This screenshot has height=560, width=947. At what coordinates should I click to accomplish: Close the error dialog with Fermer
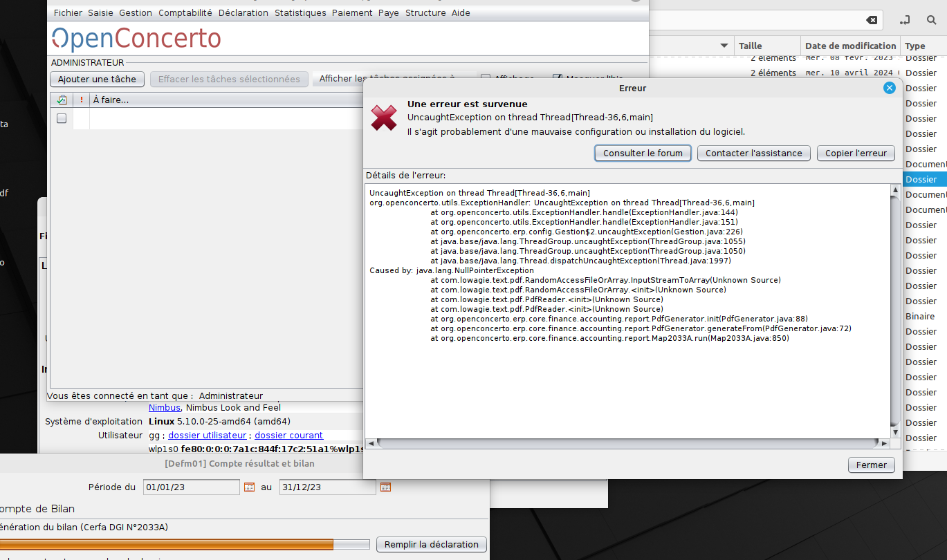[871, 465]
